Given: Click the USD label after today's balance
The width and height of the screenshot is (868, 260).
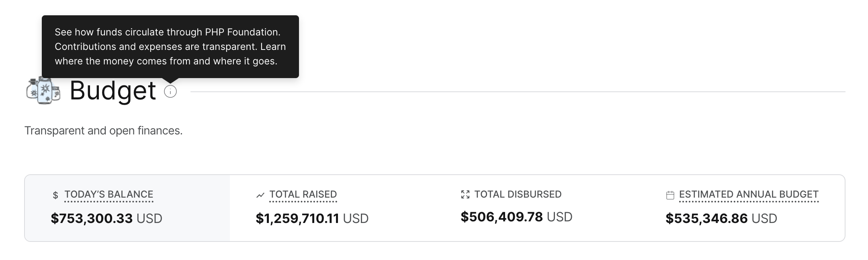Looking at the screenshot, I should [149, 219].
